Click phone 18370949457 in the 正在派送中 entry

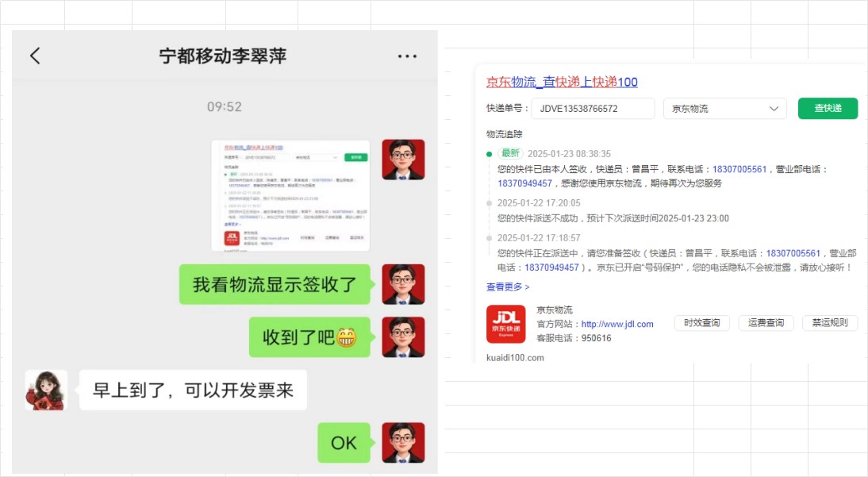pos(552,267)
